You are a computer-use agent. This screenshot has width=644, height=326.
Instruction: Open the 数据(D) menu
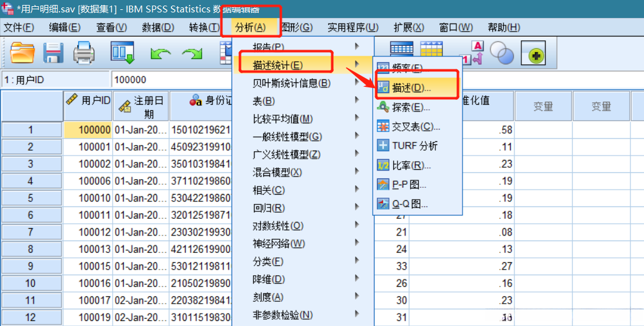point(158,27)
